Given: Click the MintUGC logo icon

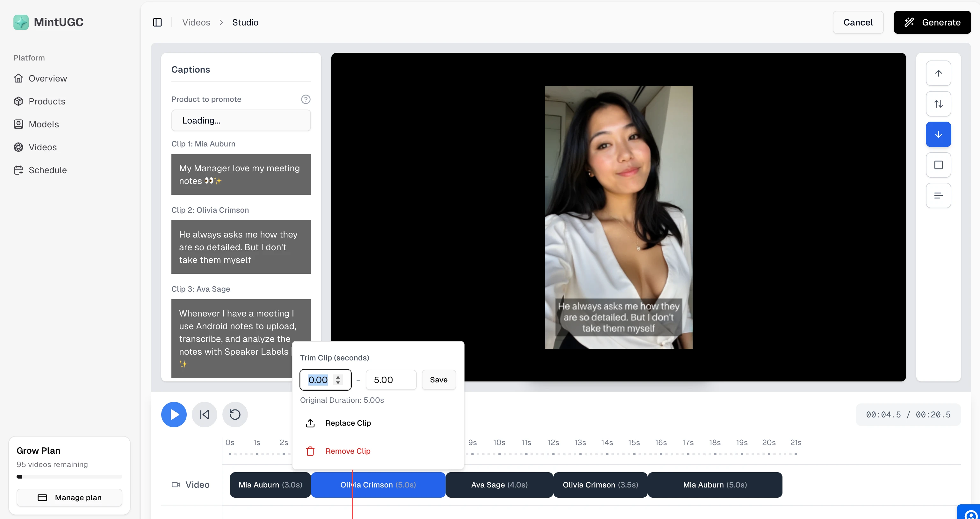Looking at the screenshot, I should (21, 22).
